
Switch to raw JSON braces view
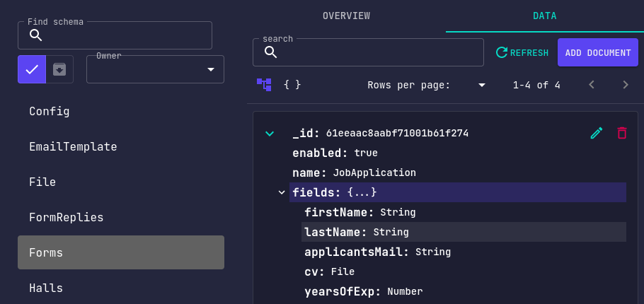coord(292,85)
